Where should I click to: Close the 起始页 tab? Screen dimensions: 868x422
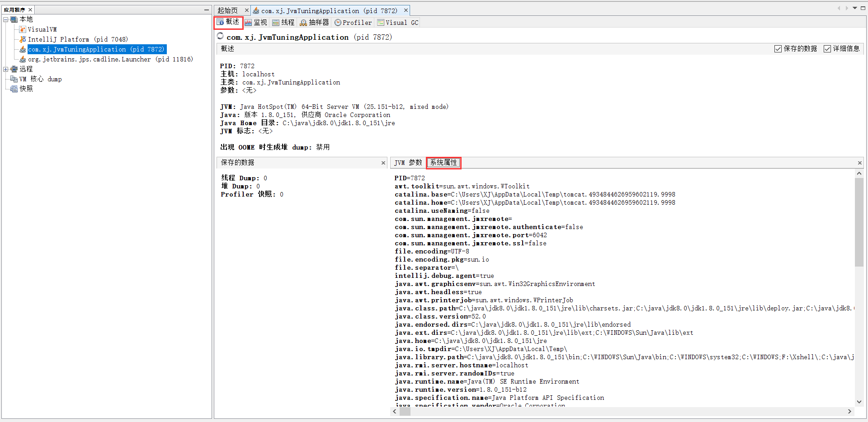[x=246, y=10]
